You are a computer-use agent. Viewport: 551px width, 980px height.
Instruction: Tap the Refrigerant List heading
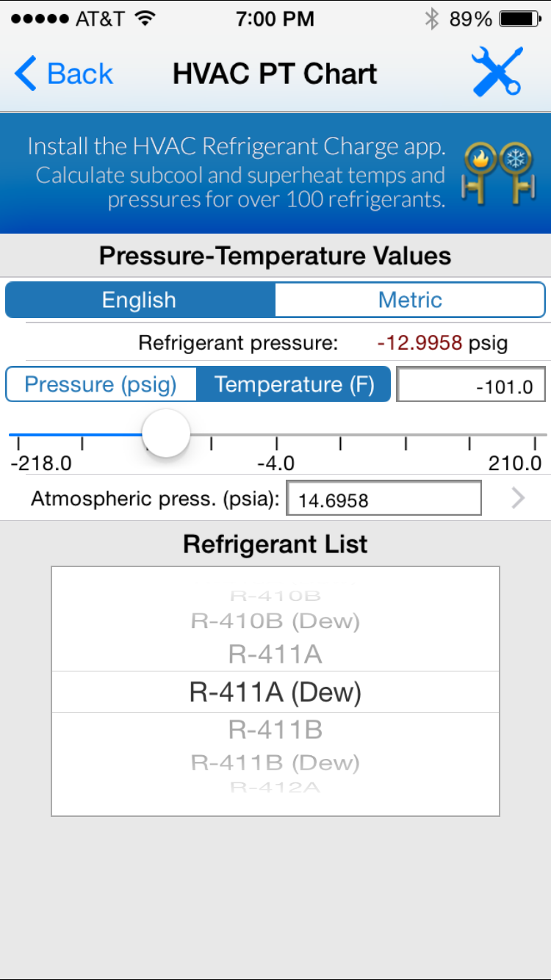tap(275, 544)
